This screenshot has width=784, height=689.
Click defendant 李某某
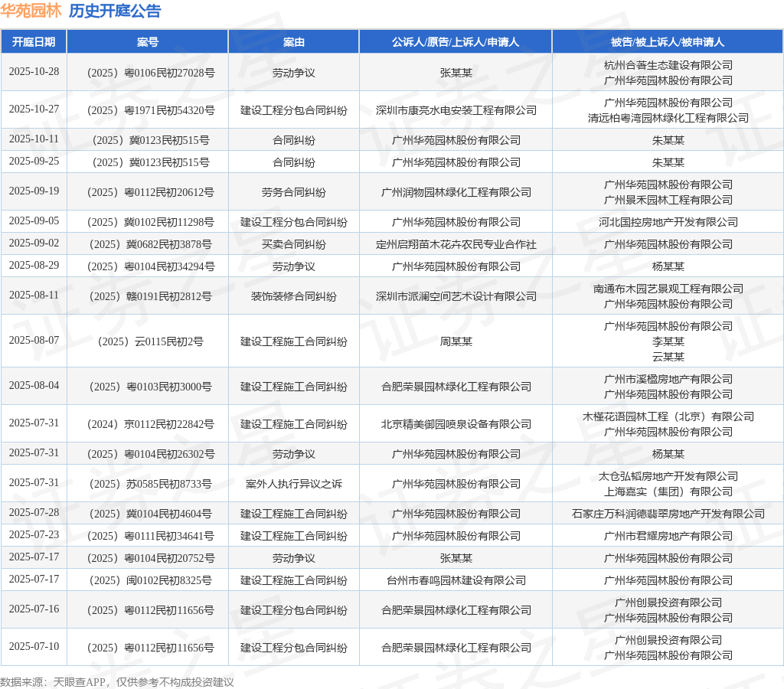(x=668, y=342)
